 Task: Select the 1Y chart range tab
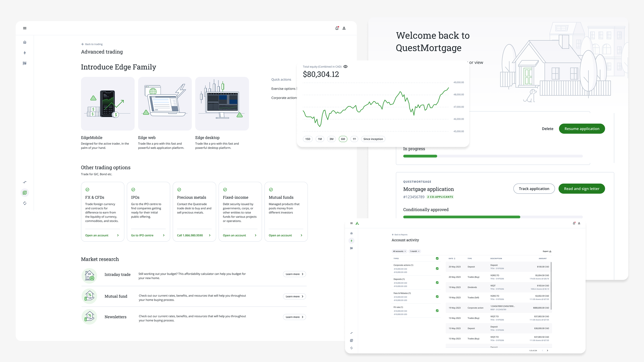point(354,139)
